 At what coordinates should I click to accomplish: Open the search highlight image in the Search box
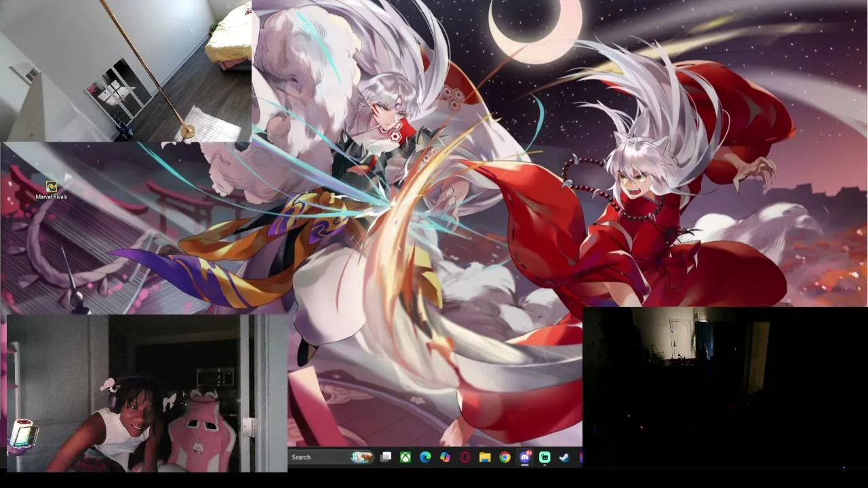pyautogui.click(x=362, y=457)
